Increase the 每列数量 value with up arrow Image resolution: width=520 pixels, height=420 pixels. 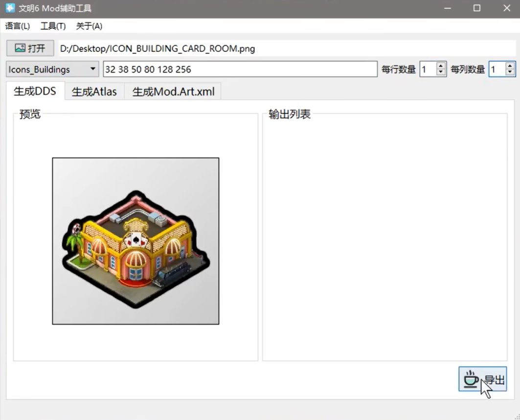pos(510,66)
